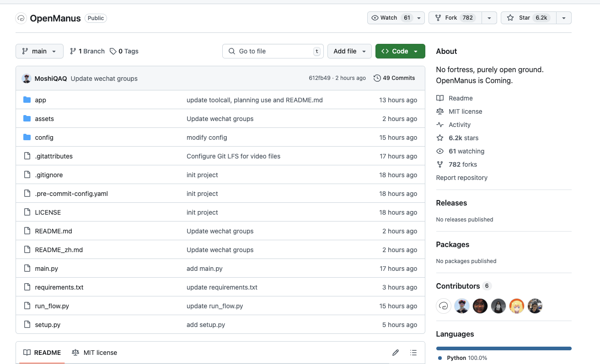
Task: Click the OpenManus repository logo icon
Action: point(21,18)
